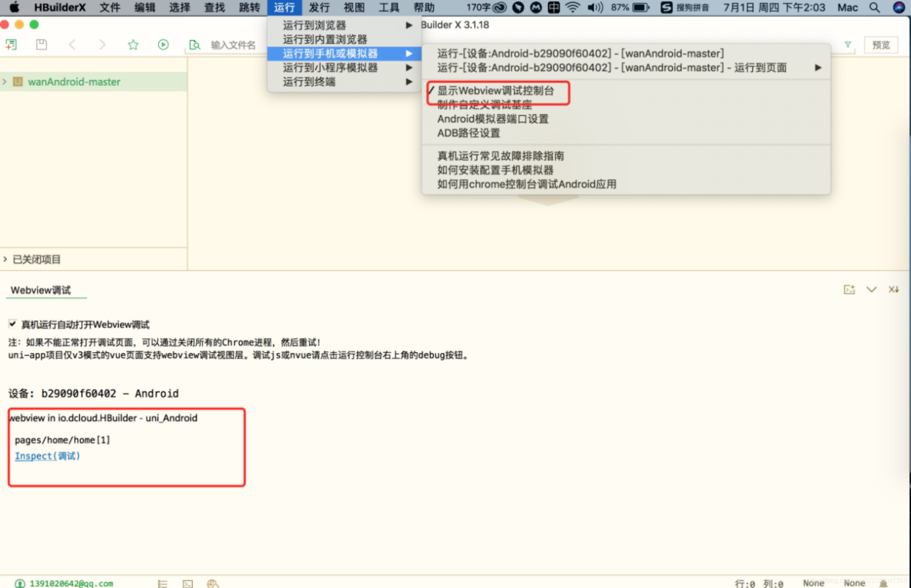Open the 编辑 menu
The image size is (911, 588).
click(145, 7)
